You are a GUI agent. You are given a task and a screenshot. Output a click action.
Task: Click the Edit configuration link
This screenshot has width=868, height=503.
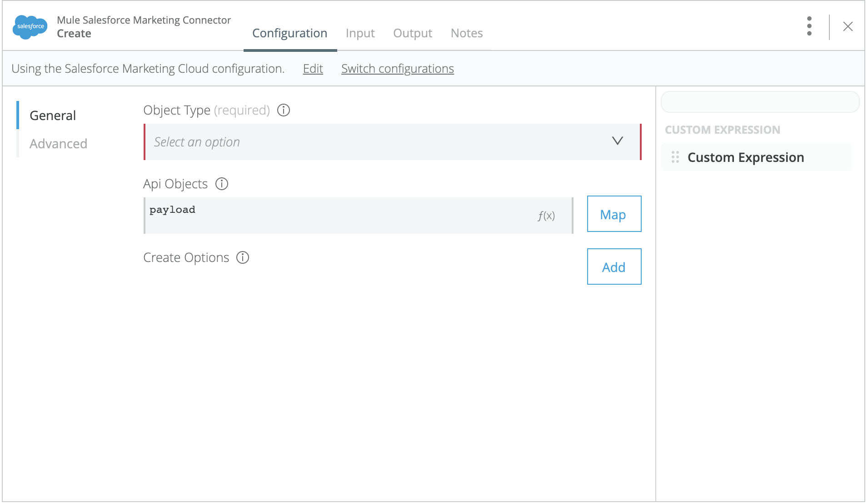[312, 69]
